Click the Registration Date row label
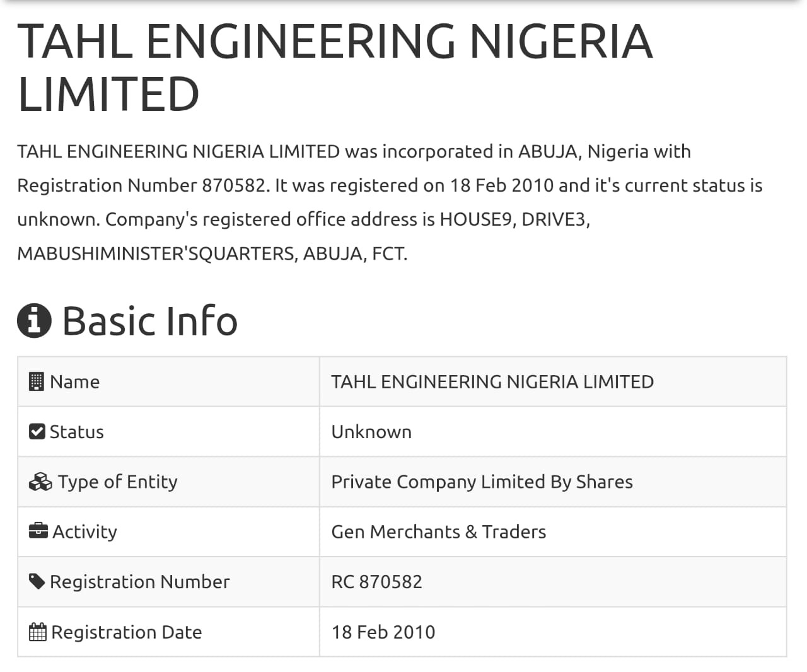Screen dimensions: 807x672 point(126,632)
